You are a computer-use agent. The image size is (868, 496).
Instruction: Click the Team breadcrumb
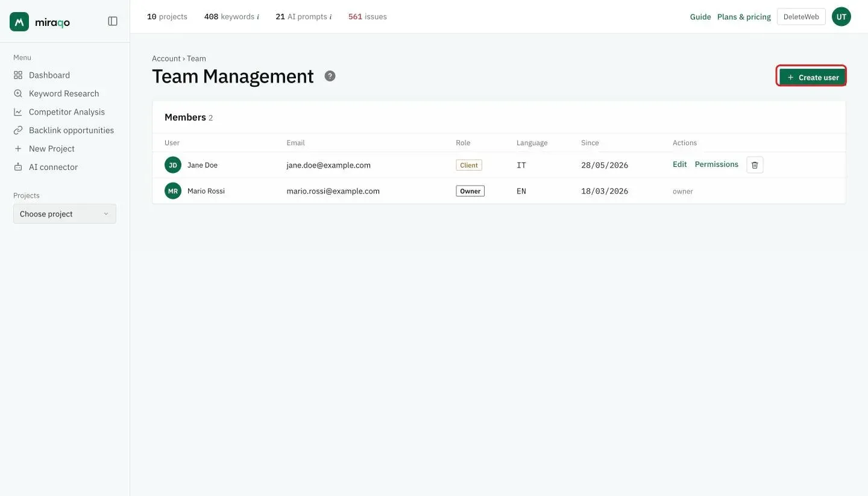197,58
